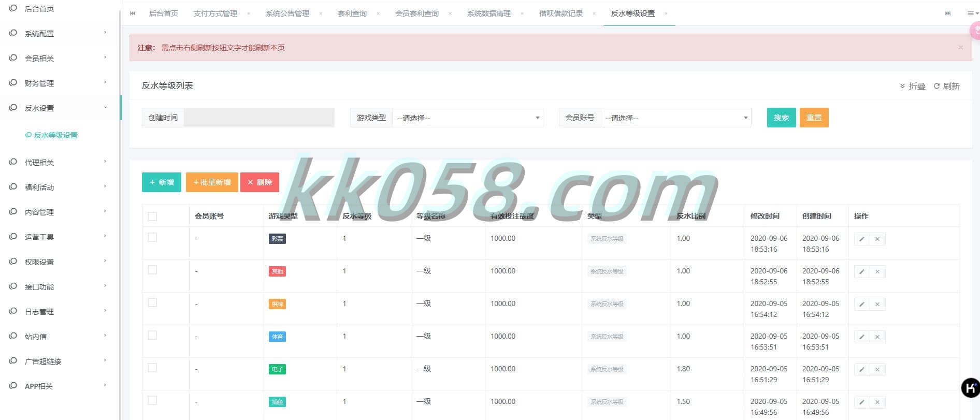Image resolution: width=980 pixels, height=420 pixels.
Task: Expand the 内容管理 sidebar menu
Action: 60,212
